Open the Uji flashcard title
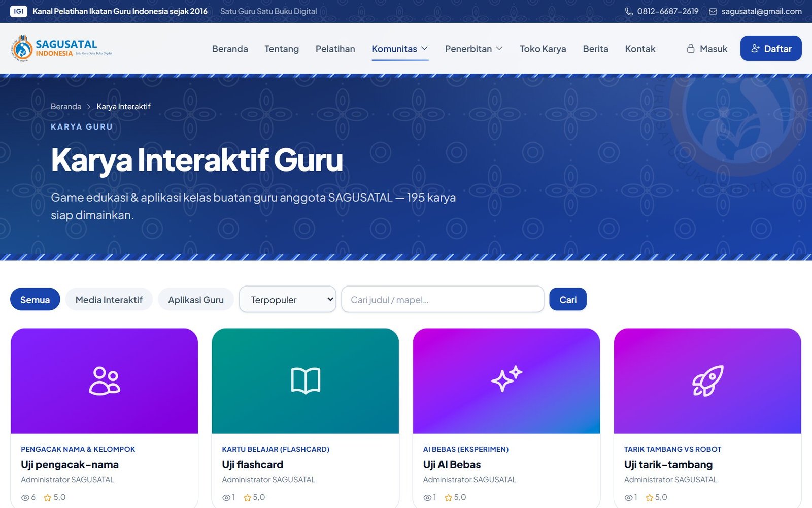Viewport: 812px width, 508px height. (253, 464)
